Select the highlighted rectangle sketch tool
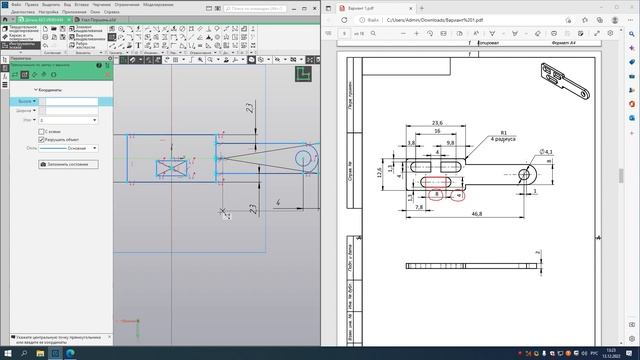This screenshot has height=360, width=640. [112, 37]
